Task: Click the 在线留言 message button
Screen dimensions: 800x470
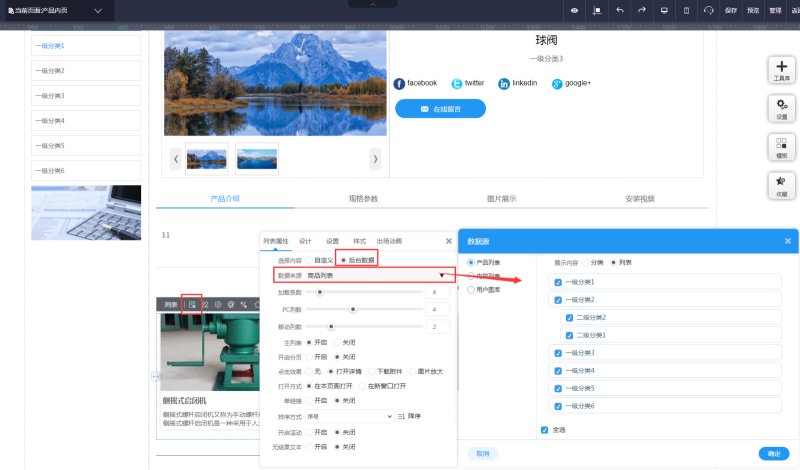Action: [440, 108]
